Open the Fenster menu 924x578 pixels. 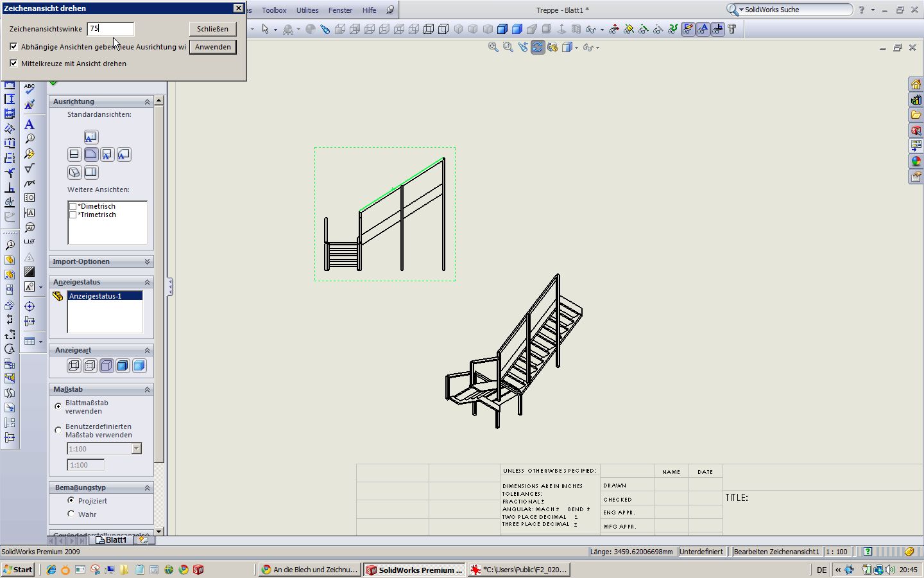pyautogui.click(x=340, y=10)
